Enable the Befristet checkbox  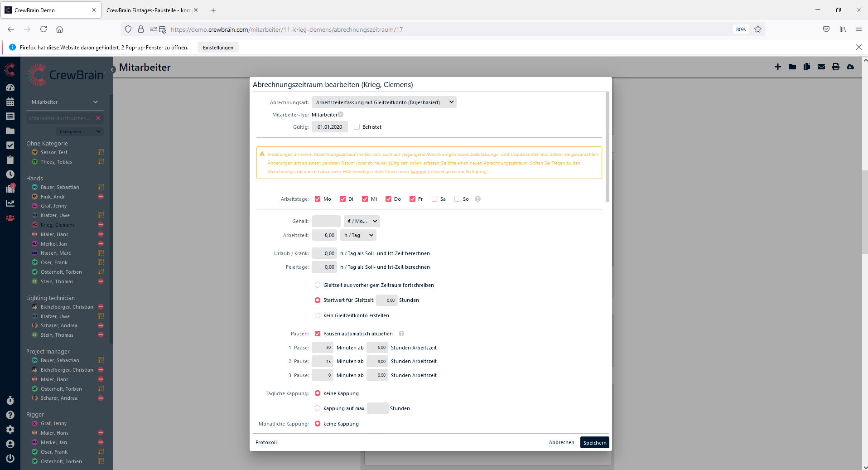pos(357,127)
